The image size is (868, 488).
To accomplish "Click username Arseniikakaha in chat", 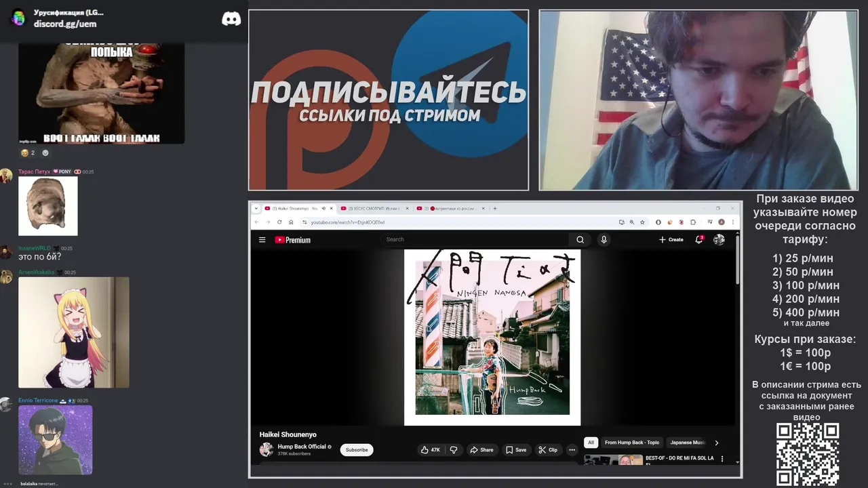I will click(x=37, y=272).
